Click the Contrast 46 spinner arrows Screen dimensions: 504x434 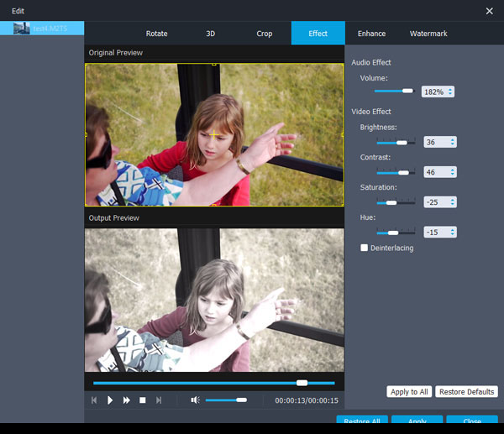tap(453, 172)
